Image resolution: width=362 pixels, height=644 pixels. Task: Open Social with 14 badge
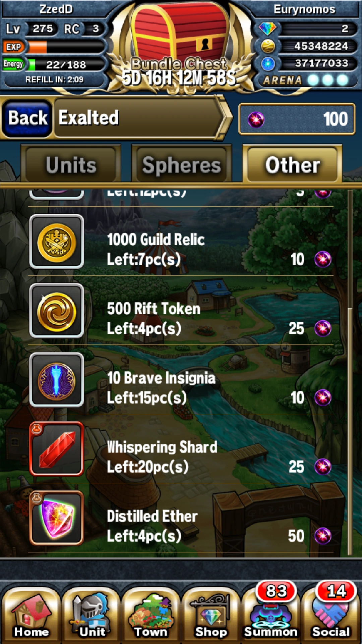(331, 614)
